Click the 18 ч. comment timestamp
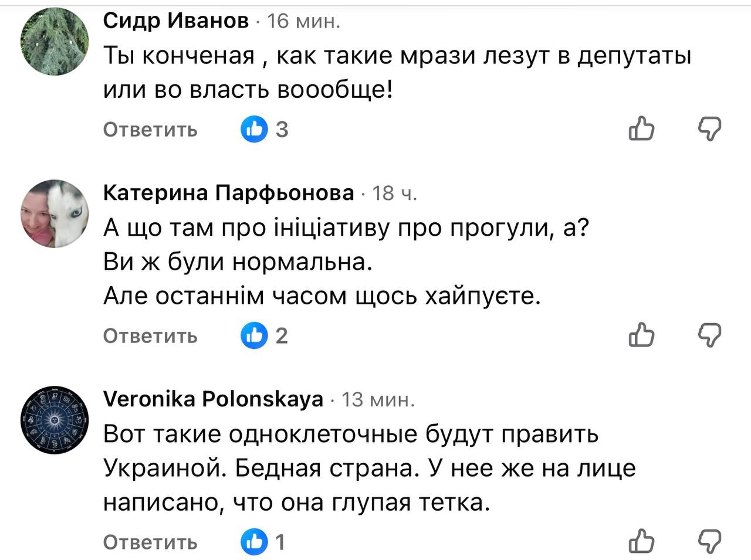This screenshot has width=751, height=560. pyautogui.click(x=395, y=193)
